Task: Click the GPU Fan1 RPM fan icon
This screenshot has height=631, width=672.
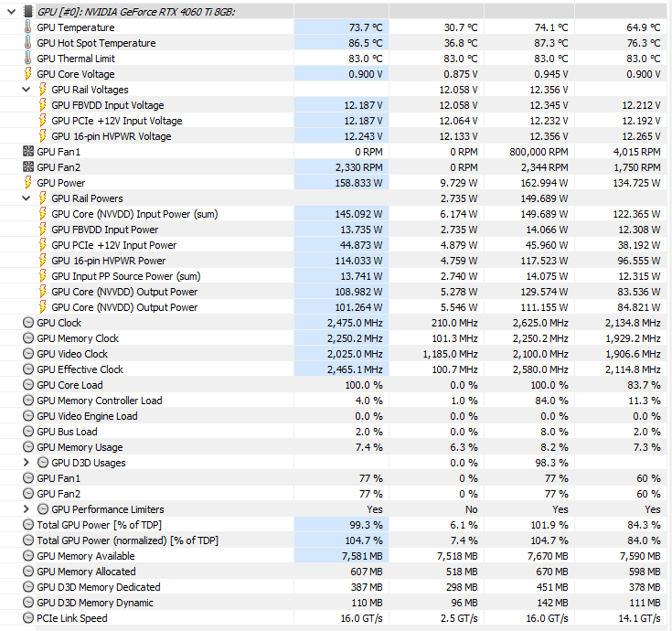Action: tap(27, 151)
